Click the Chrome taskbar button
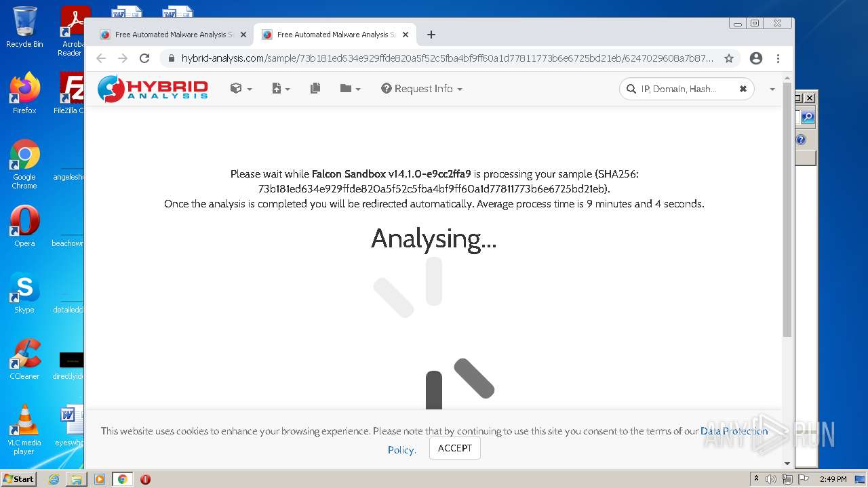 click(x=123, y=479)
